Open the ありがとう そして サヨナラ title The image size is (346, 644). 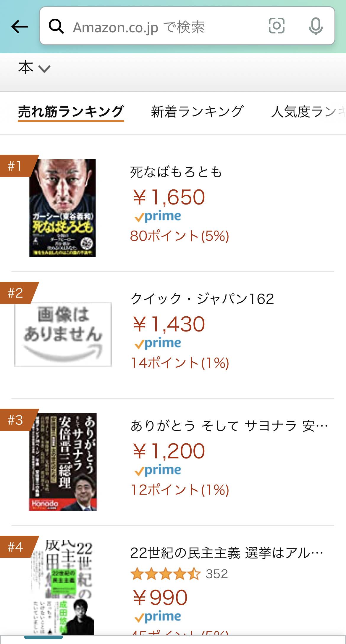point(229,426)
